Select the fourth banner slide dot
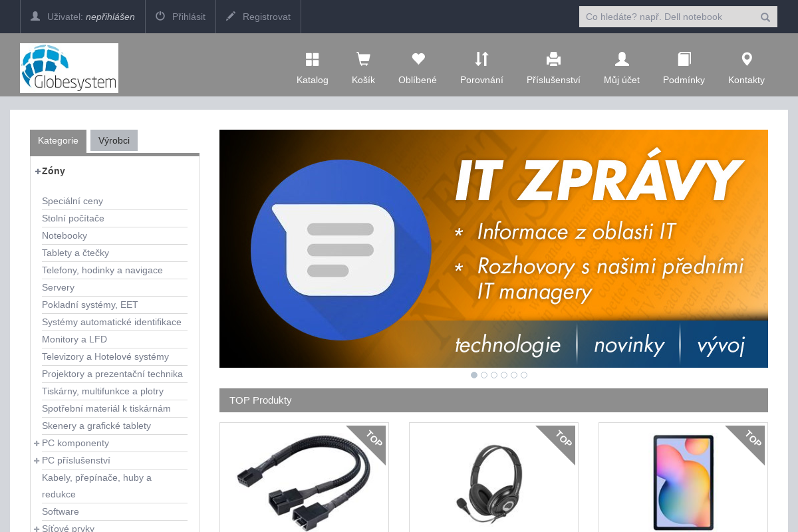Image resolution: width=798 pixels, height=532 pixels. (x=504, y=375)
